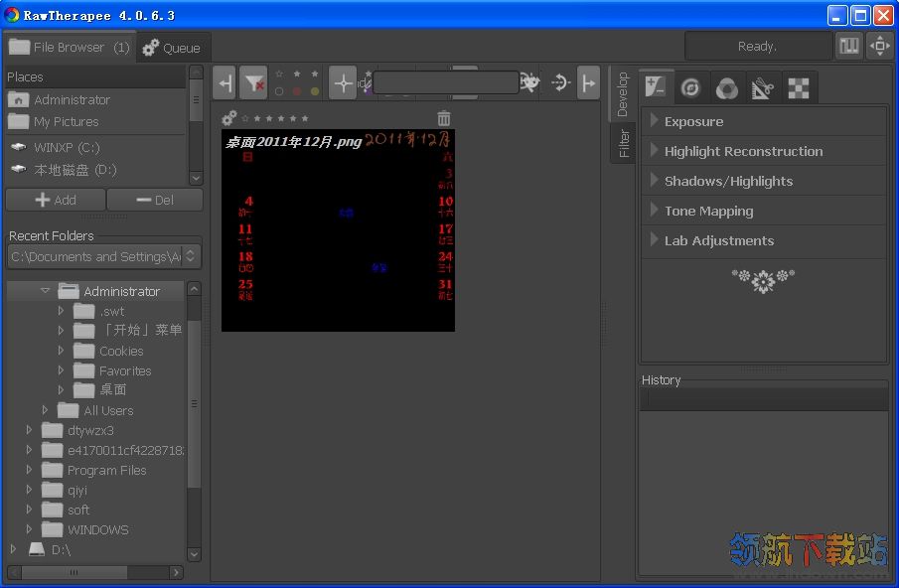Expand the Tone Mapping section
This screenshot has width=899, height=588.
pos(708,211)
